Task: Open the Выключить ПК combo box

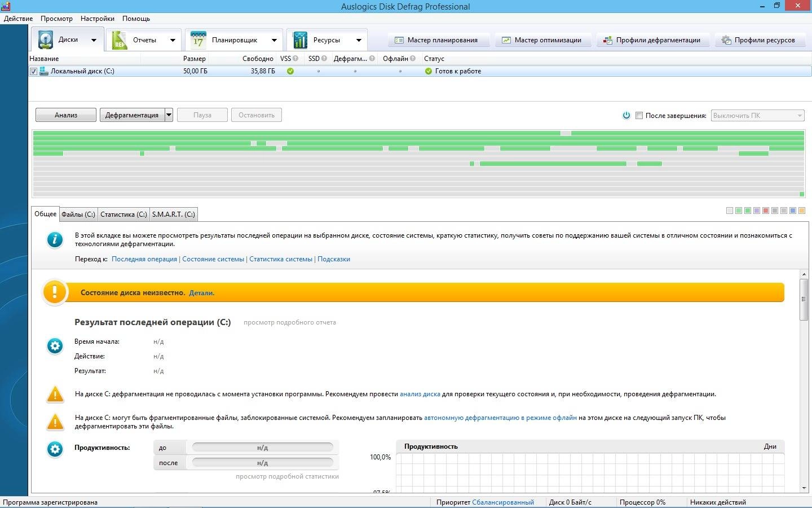Action: 757,115
